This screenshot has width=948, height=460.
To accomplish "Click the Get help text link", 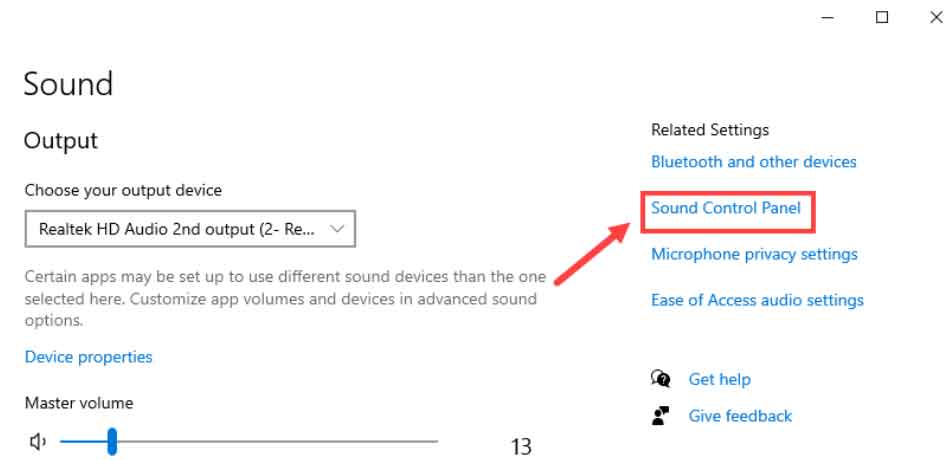I will point(719,380).
